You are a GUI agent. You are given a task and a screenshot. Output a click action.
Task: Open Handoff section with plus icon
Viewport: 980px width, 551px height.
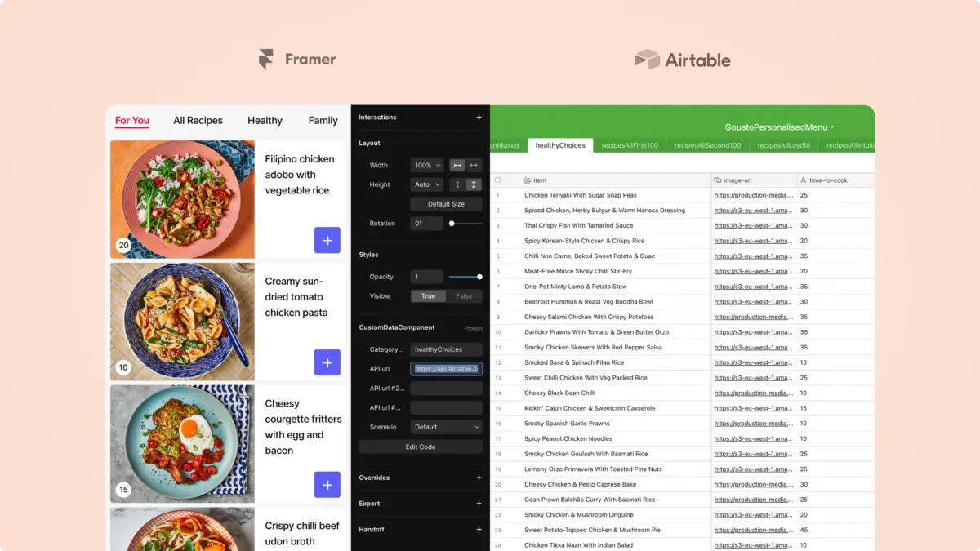coord(479,530)
